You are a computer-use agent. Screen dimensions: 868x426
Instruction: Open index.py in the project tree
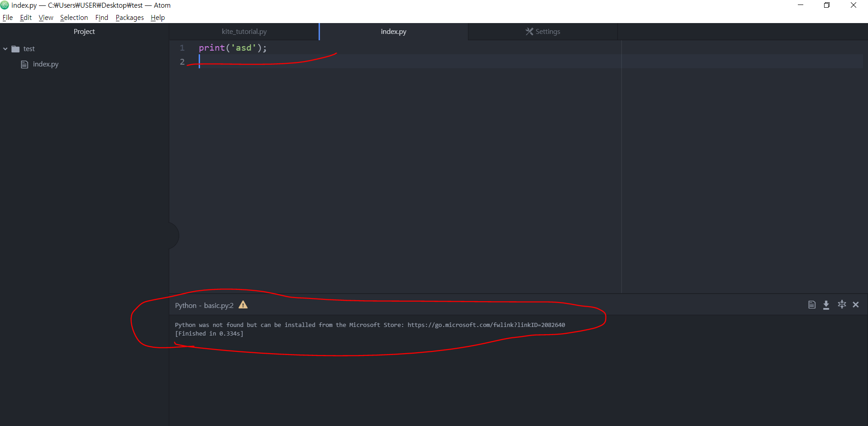(45, 64)
